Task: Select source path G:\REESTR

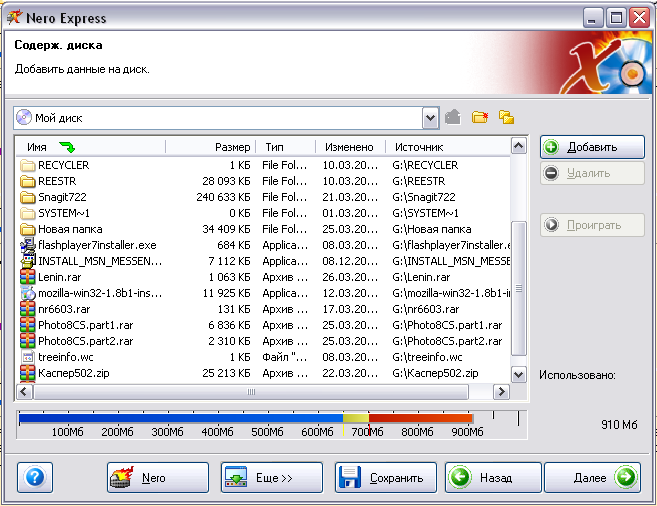Action: point(419,181)
